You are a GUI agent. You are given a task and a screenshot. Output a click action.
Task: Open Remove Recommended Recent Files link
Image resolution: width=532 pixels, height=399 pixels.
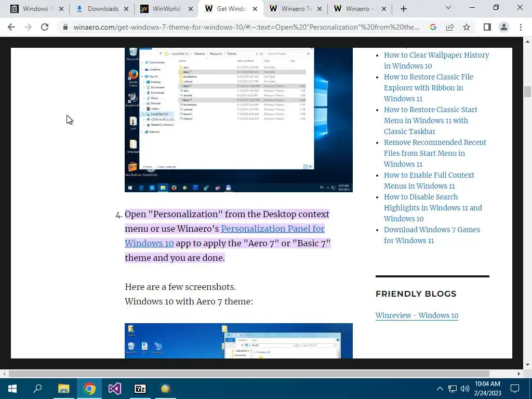[435, 153]
